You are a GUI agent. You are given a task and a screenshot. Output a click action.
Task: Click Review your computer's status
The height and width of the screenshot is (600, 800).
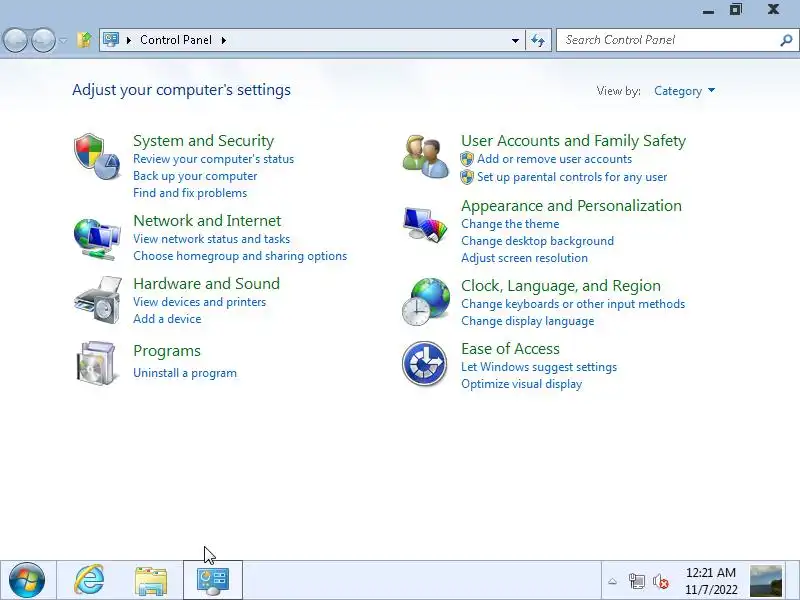(213, 159)
